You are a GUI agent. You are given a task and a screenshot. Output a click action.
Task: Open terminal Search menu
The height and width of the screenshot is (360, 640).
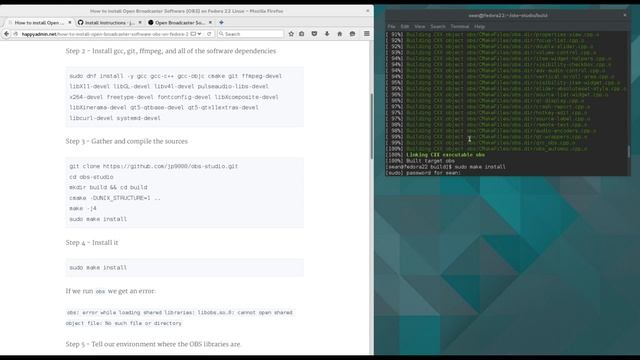tap(438, 26)
